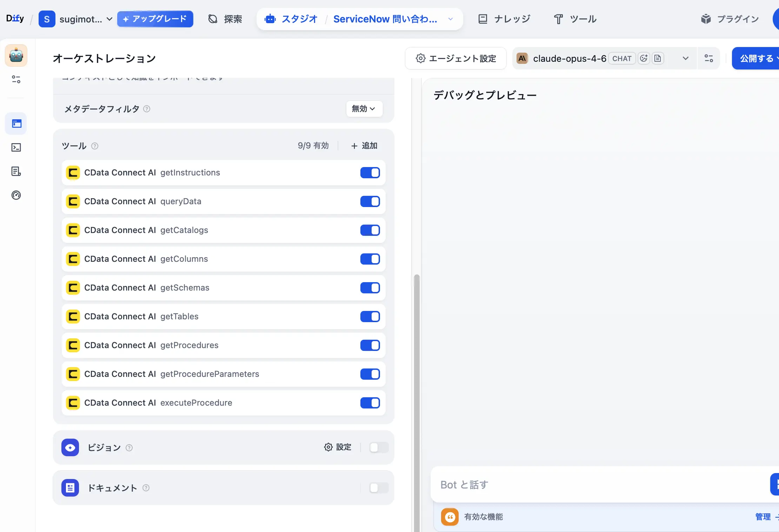Click the 公開する publish button
Image resolution: width=779 pixels, height=532 pixels.
tap(757, 58)
